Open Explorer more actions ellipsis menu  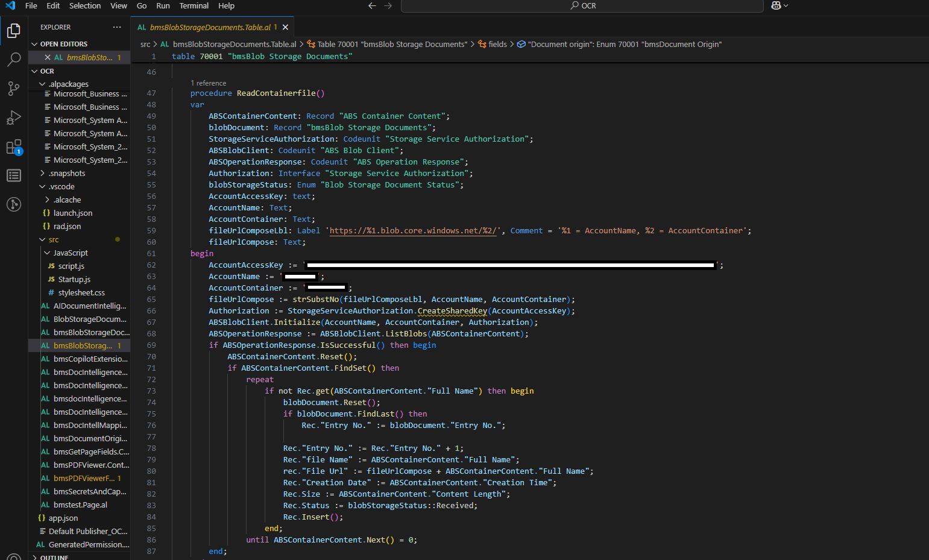[x=117, y=27]
